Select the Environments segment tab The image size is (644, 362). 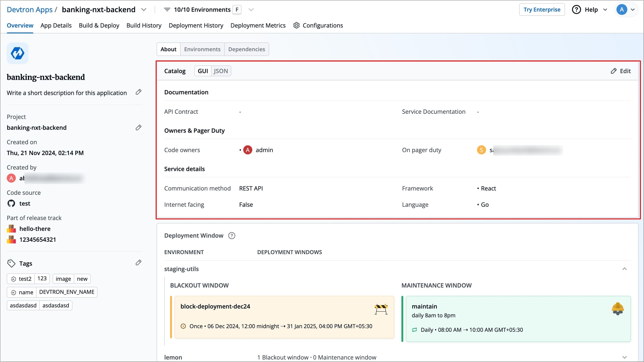click(x=202, y=49)
